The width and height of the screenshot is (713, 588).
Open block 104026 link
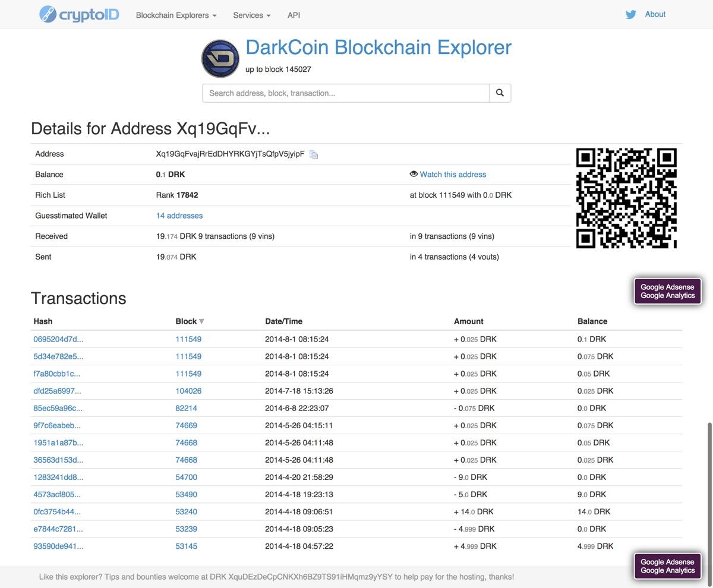(x=188, y=391)
